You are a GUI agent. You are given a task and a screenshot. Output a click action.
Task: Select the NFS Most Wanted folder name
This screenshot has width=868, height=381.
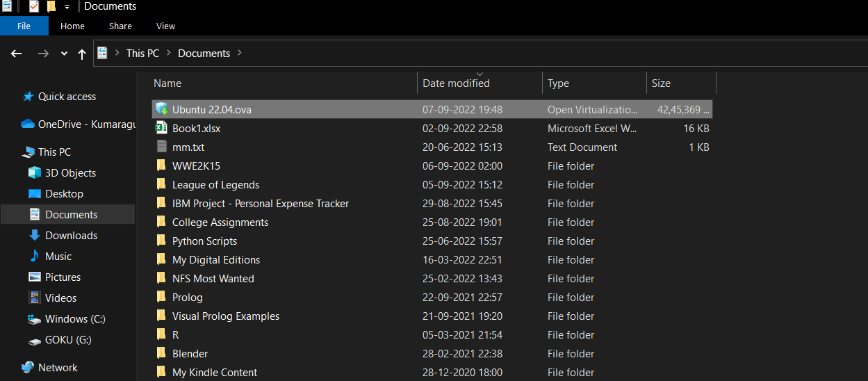(x=213, y=278)
